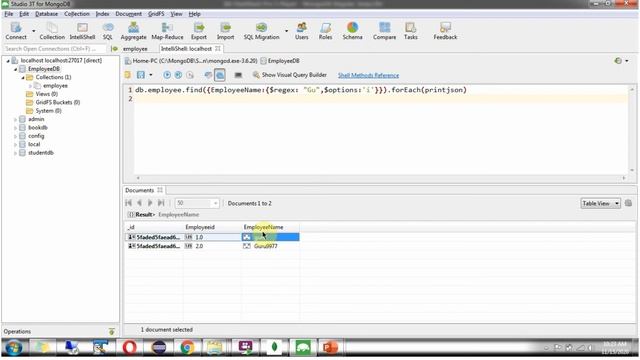Go to first page of documents
The width and height of the screenshot is (640, 360).
click(129, 203)
